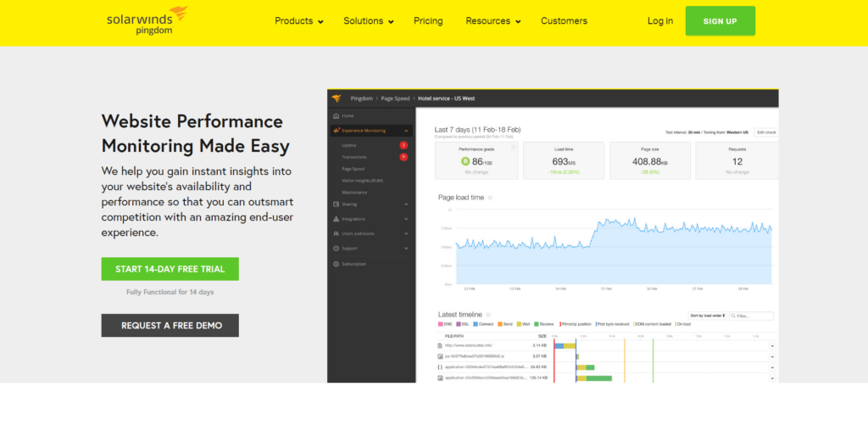
Task: Click the red Transactions alert badge
Action: (403, 157)
